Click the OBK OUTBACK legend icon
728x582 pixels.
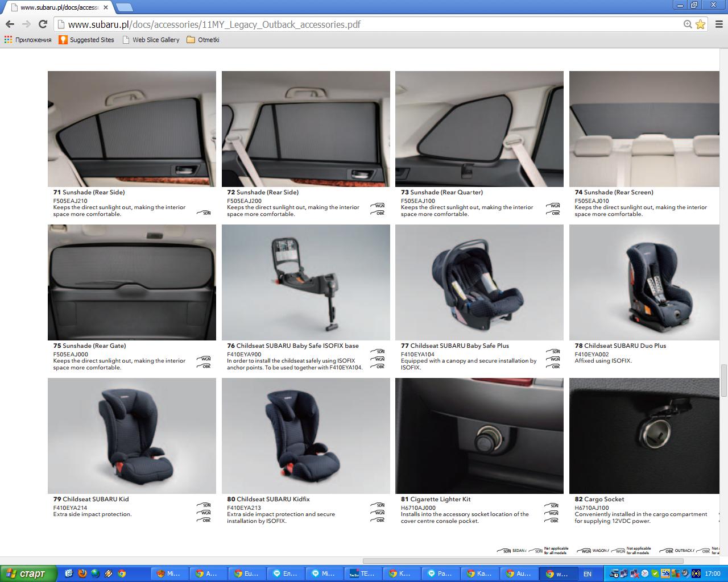click(x=667, y=551)
